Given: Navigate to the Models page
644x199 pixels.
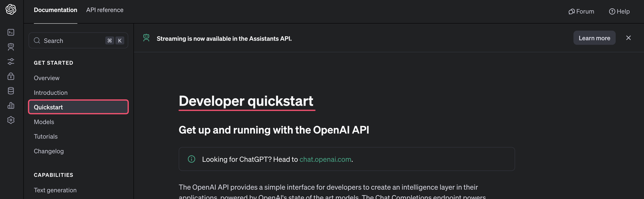Looking at the screenshot, I should 44,122.
